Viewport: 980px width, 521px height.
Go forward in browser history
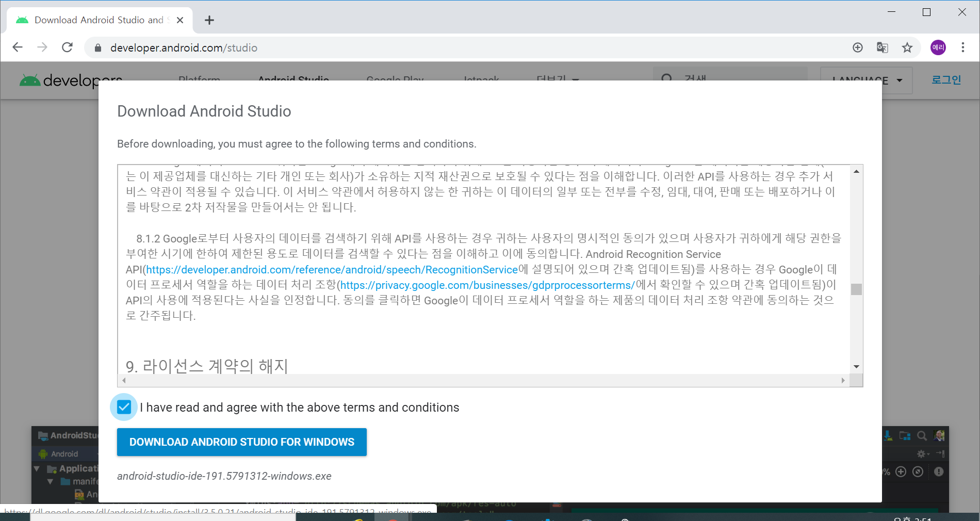click(42, 47)
